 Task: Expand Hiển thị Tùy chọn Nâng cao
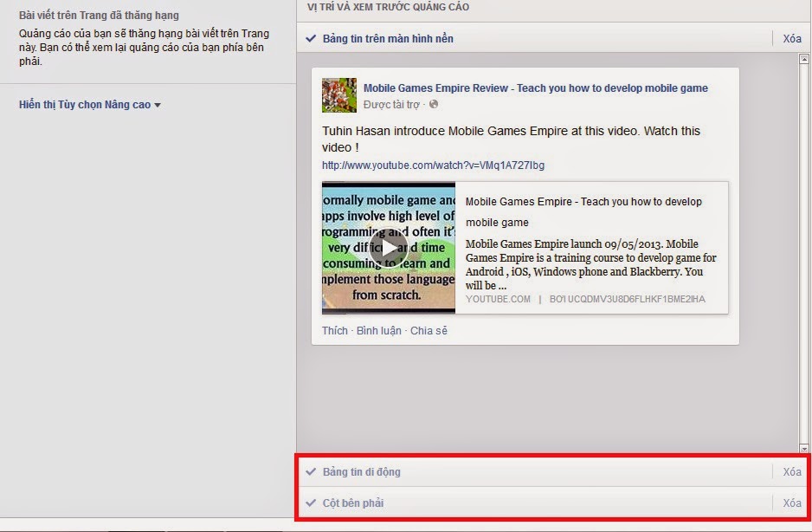click(x=89, y=105)
